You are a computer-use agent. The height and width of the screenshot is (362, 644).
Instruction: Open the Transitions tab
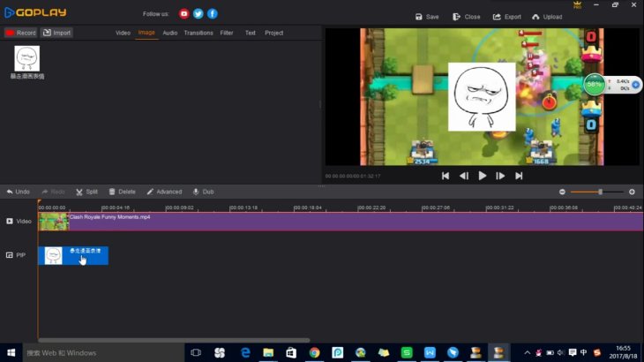click(198, 33)
